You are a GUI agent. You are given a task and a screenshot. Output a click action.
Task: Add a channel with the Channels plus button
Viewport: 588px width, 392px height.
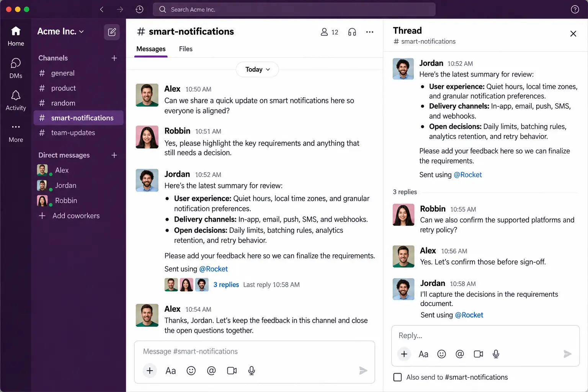pyautogui.click(x=114, y=58)
